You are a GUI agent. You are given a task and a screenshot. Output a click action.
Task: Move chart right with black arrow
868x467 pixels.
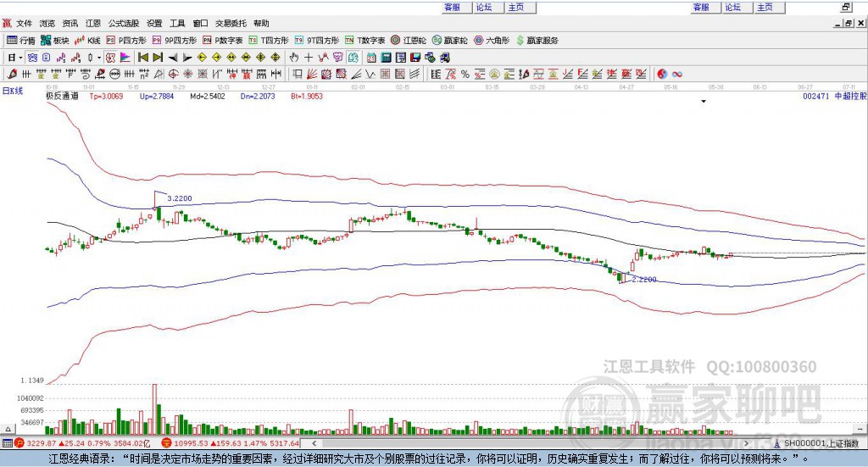pyautogui.click(x=187, y=58)
